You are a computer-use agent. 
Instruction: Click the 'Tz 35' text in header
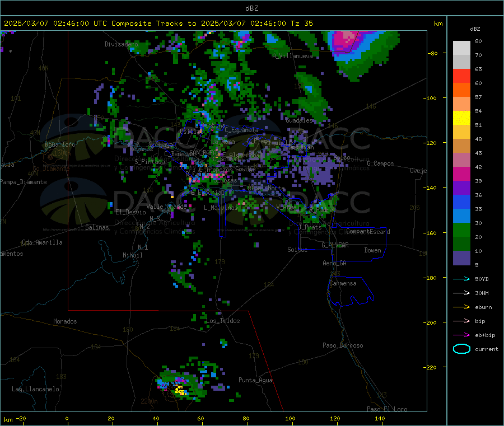pos(301,24)
